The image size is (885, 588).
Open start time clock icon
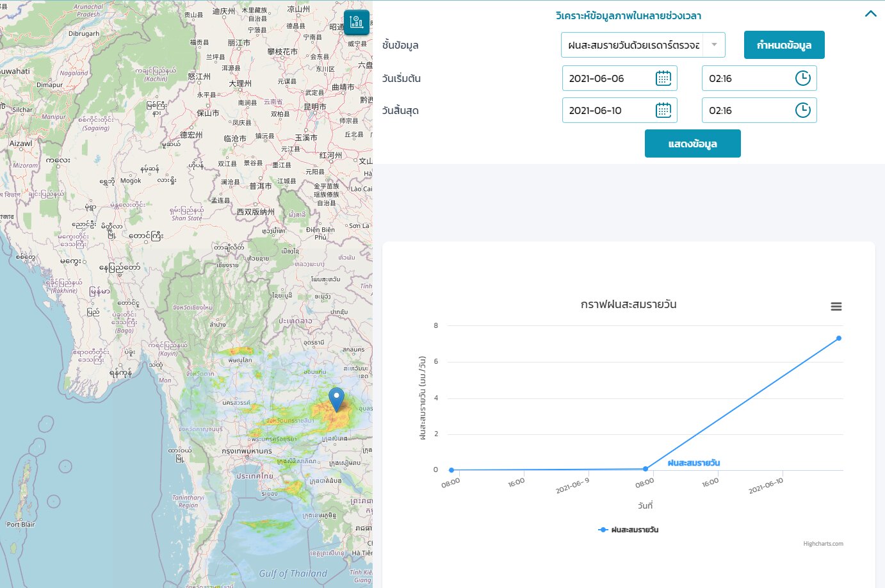802,78
